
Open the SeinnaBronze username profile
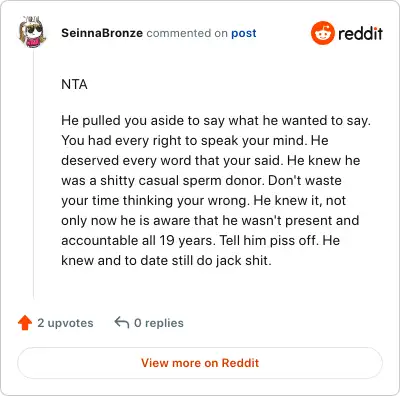(x=102, y=33)
